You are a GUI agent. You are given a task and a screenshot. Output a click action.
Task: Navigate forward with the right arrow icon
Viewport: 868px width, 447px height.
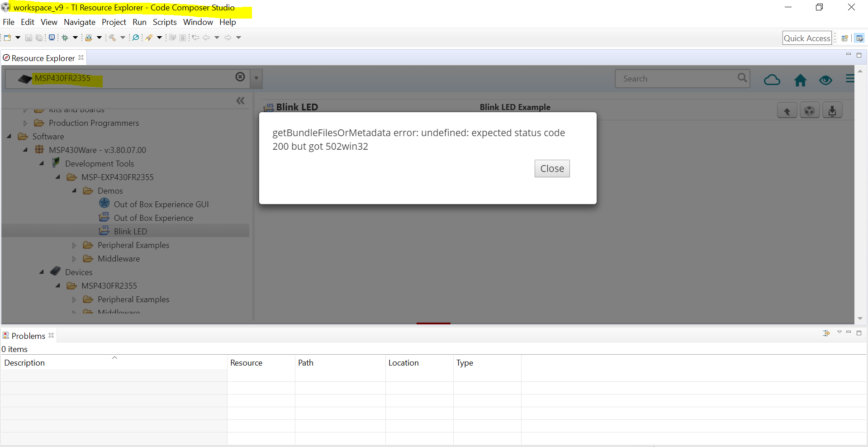(228, 38)
